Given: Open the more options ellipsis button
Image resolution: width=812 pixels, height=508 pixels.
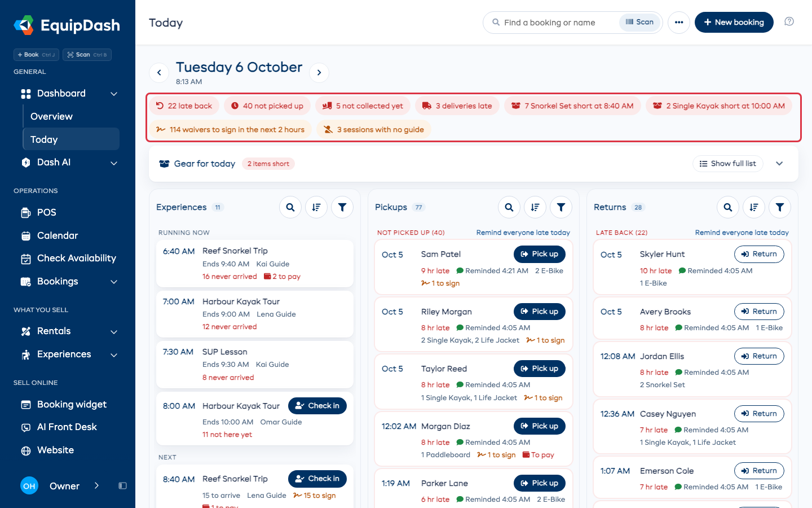Looking at the screenshot, I should point(679,23).
